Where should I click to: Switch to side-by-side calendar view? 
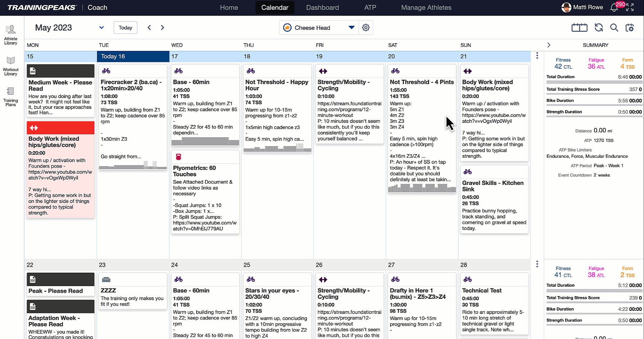[x=580, y=27]
